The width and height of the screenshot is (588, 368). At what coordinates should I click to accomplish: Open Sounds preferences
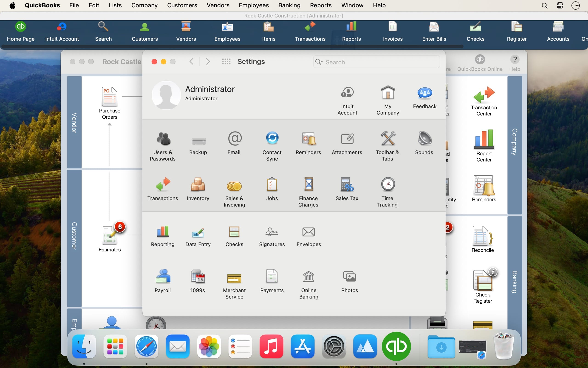coord(424,143)
